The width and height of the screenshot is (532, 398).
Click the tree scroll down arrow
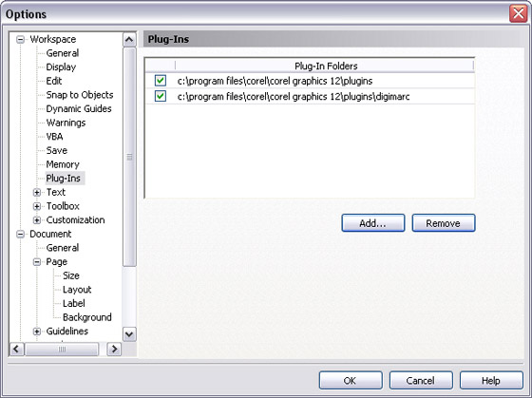click(129, 334)
